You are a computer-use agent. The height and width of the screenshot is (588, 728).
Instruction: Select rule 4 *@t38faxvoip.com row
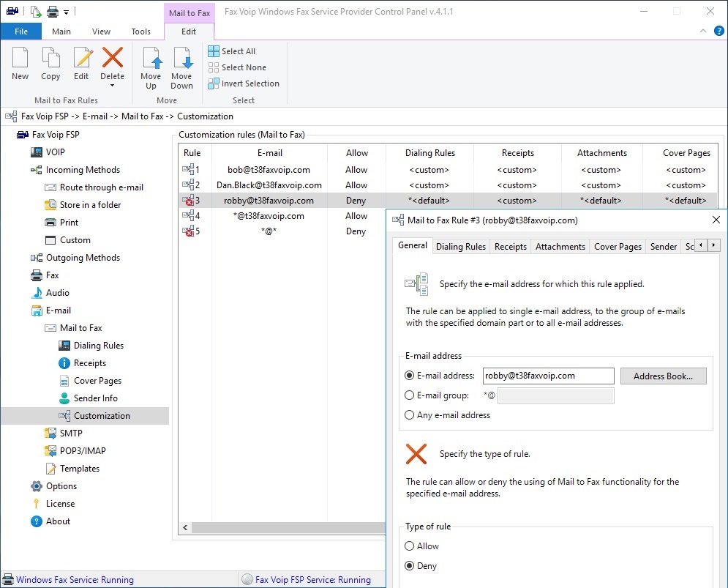click(282, 216)
